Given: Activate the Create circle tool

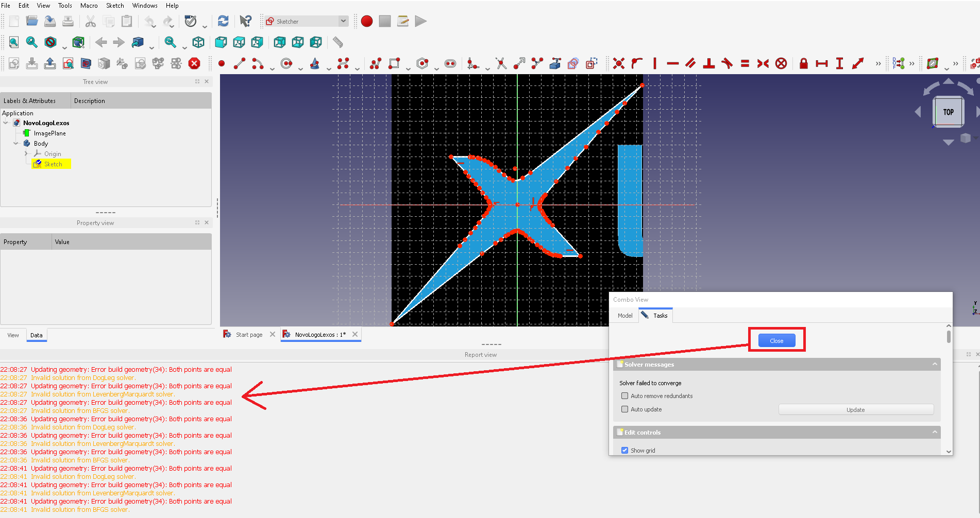Looking at the screenshot, I should pos(286,63).
